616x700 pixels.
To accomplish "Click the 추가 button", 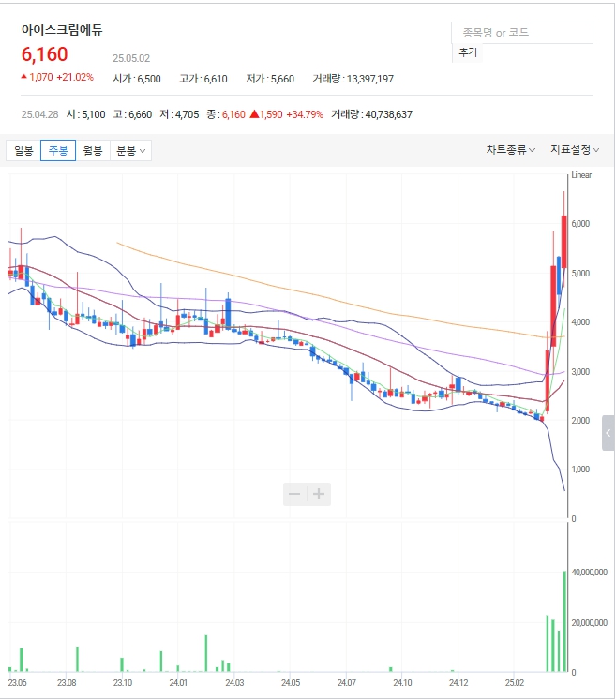I will click(468, 52).
